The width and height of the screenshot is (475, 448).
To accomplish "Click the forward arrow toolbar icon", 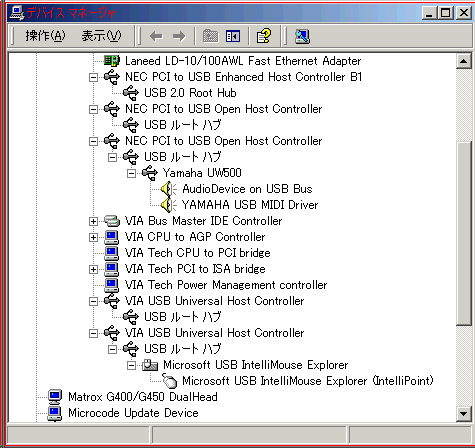I will click(x=179, y=36).
